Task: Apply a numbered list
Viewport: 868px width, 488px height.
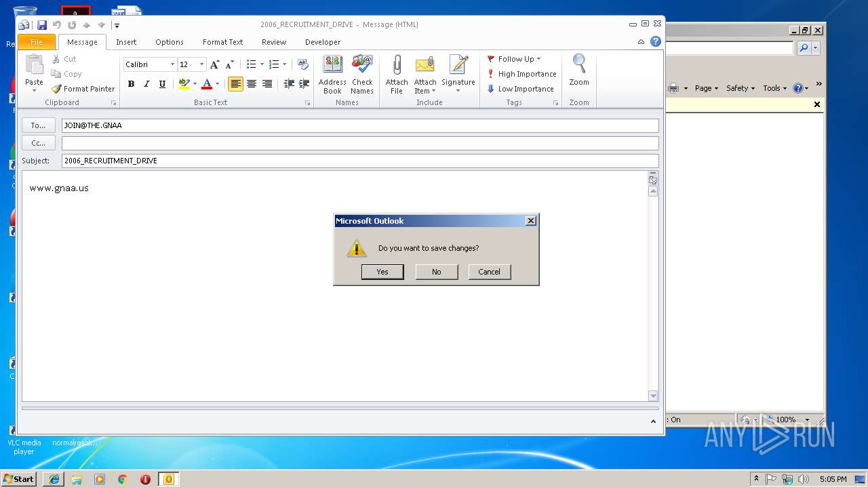Action: 274,64
